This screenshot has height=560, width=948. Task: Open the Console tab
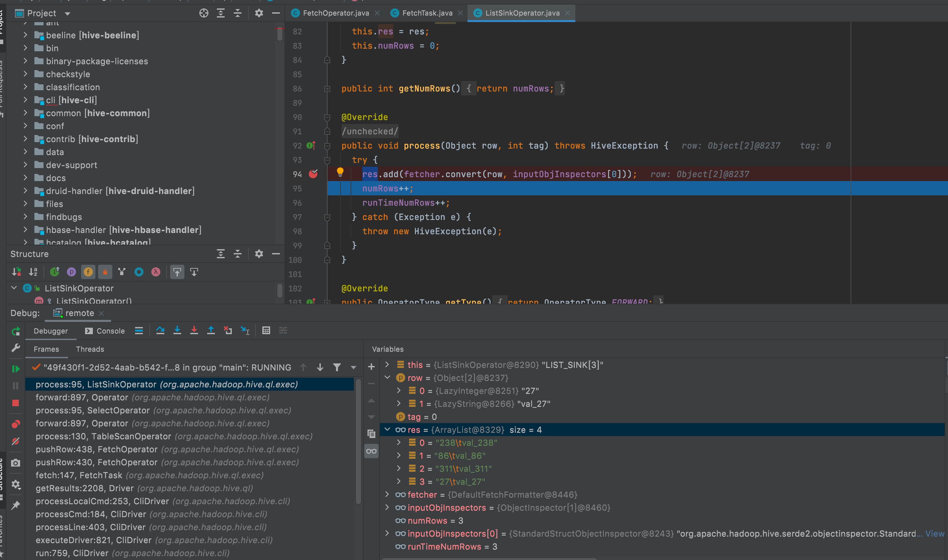tap(105, 331)
